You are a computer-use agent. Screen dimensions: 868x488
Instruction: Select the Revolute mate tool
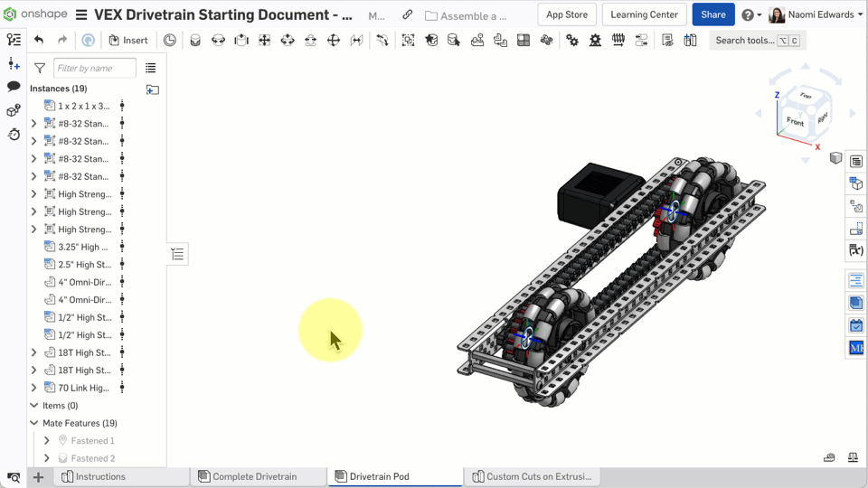pos(218,40)
